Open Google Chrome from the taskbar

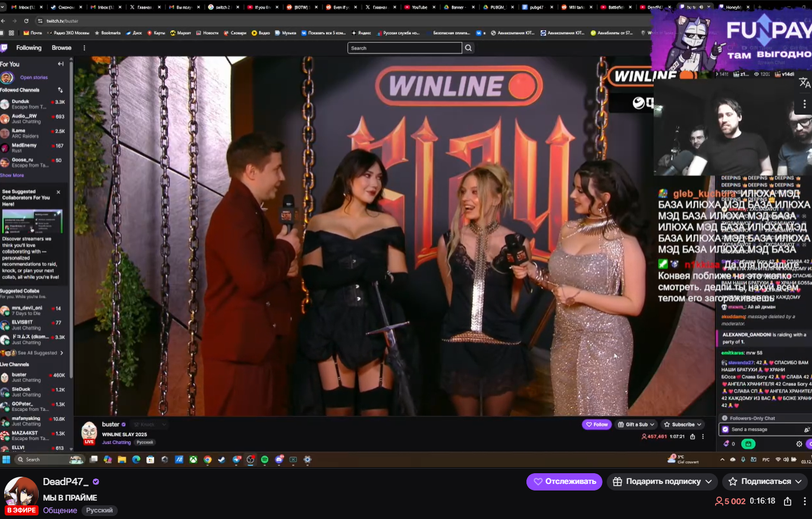click(208, 460)
